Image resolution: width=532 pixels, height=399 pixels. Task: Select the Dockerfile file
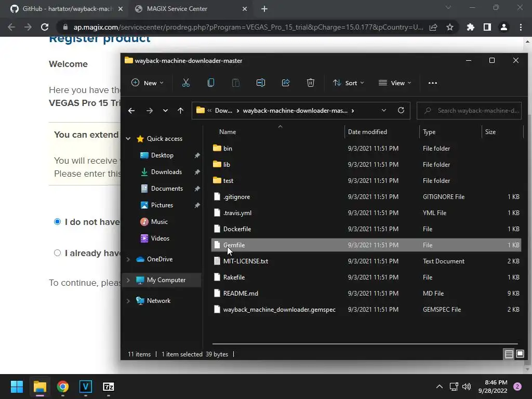point(366,229)
